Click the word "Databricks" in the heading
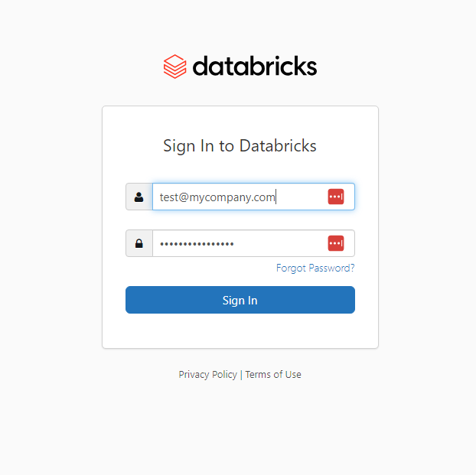The height and width of the screenshot is (475, 476). 278,145
